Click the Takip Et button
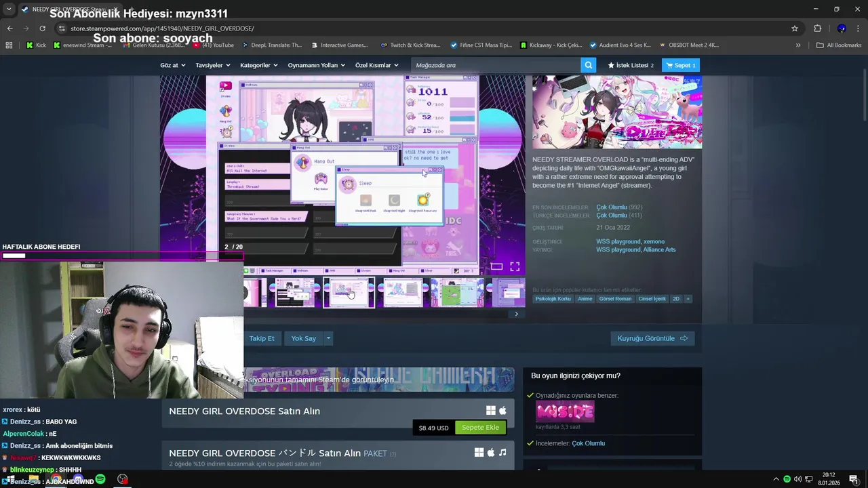The height and width of the screenshot is (488, 868). pyautogui.click(x=262, y=338)
